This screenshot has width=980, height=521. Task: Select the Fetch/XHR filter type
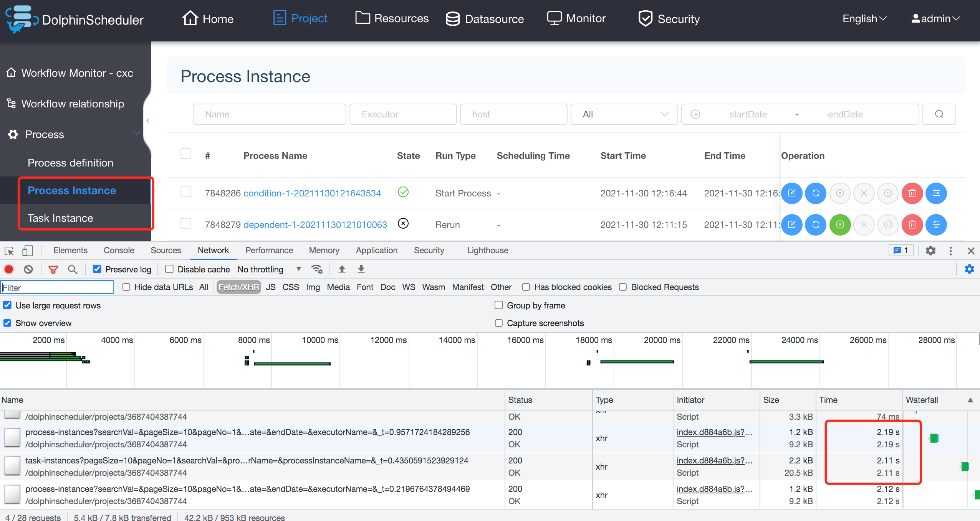click(238, 287)
